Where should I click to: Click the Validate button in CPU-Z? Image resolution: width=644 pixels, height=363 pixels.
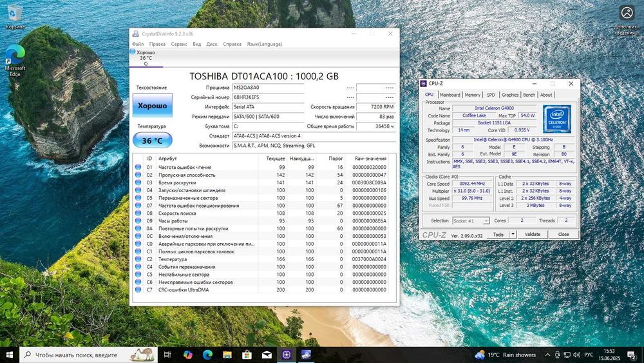533,234
